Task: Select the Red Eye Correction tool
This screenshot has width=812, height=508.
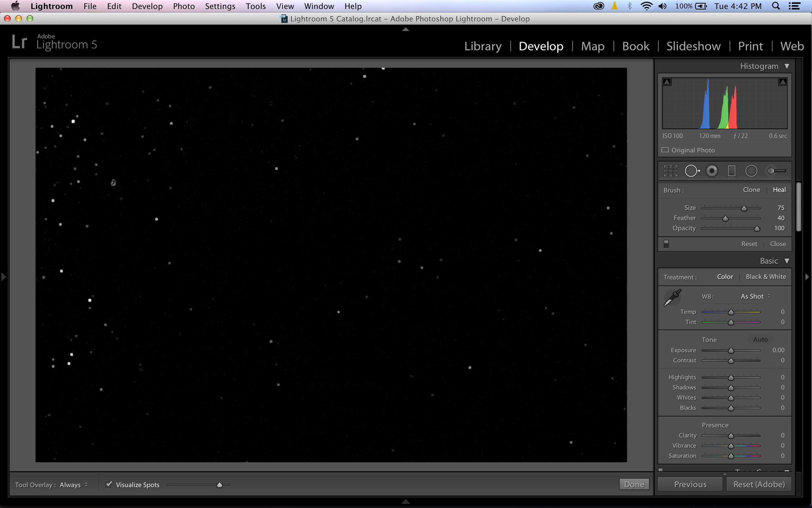Action: (712, 171)
